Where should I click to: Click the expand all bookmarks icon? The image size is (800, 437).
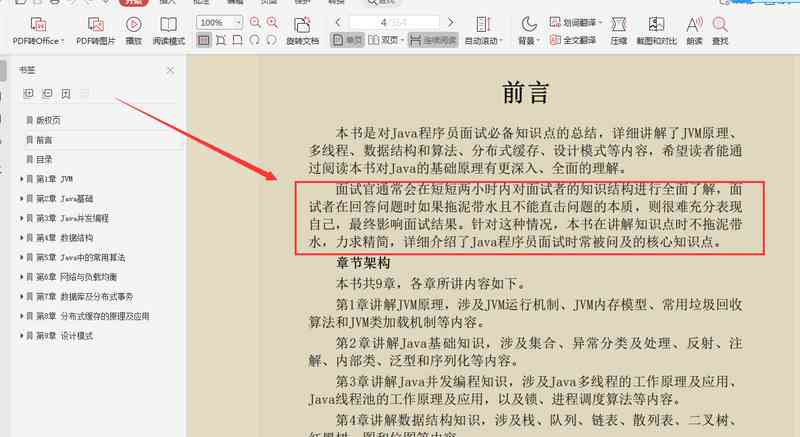pos(29,93)
